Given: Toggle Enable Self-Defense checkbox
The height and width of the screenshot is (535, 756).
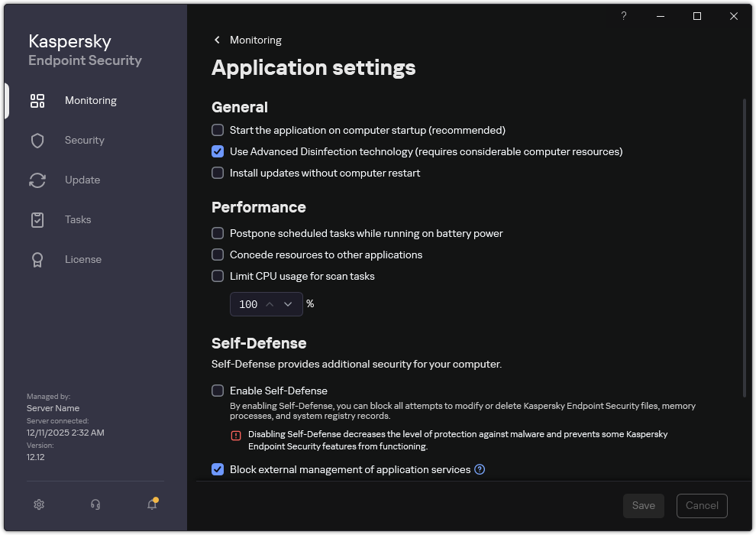Looking at the screenshot, I should click(x=218, y=391).
